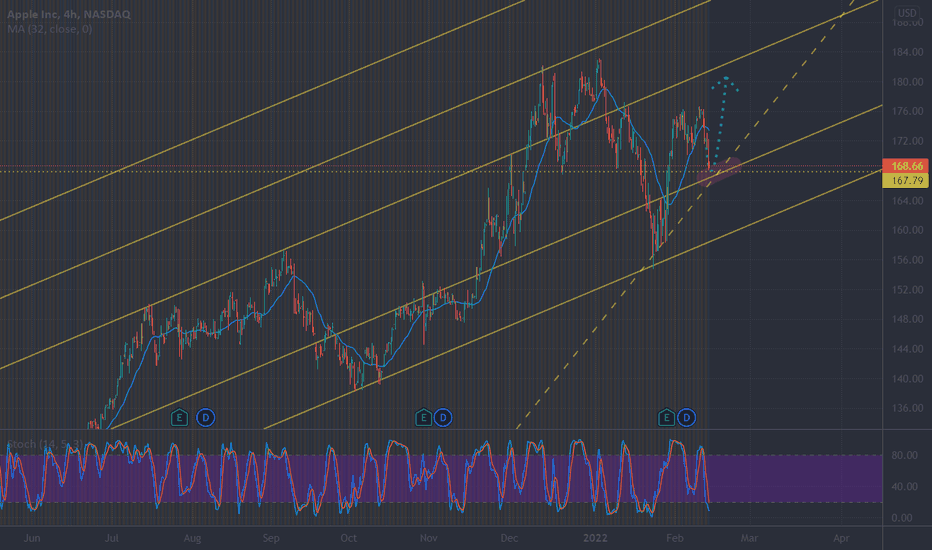This screenshot has height=550, width=932.
Task: Click the Oct label on time axis
Action: [x=349, y=538]
